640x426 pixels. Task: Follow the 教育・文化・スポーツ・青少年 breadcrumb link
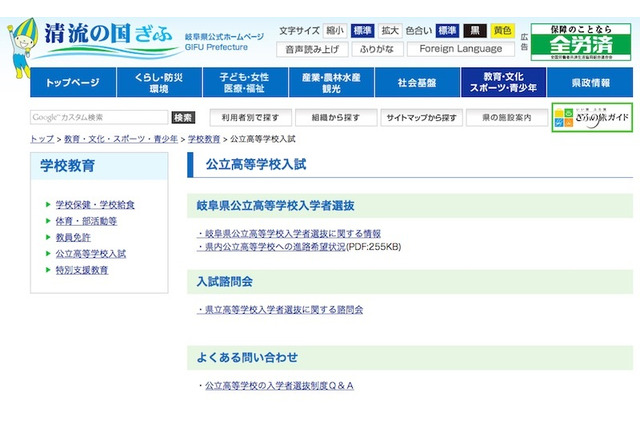tap(121, 139)
